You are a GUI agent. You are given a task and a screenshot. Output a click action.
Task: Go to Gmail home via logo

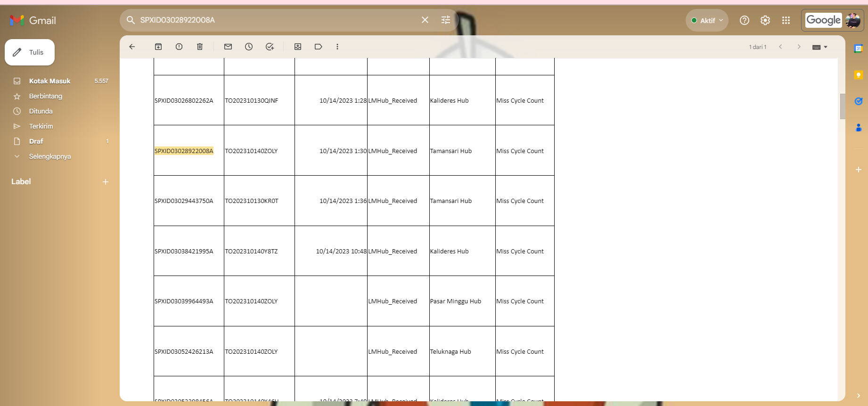coord(33,20)
